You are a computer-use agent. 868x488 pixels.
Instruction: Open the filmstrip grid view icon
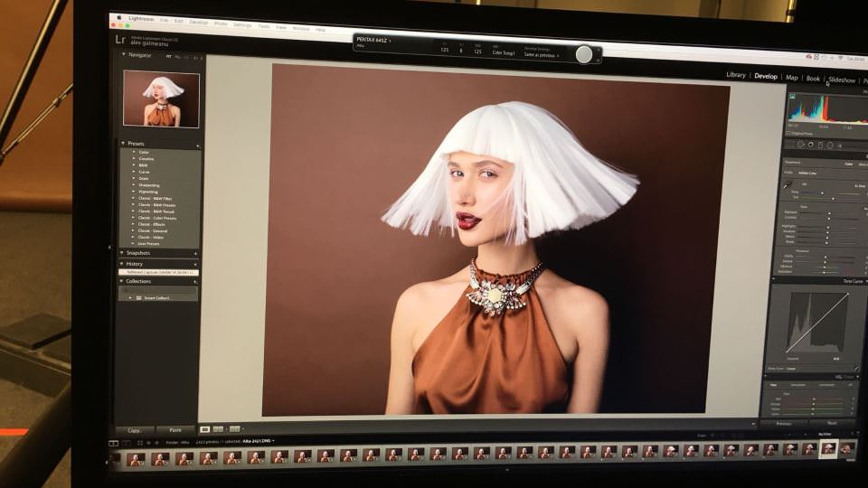pyautogui.click(x=139, y=443)
